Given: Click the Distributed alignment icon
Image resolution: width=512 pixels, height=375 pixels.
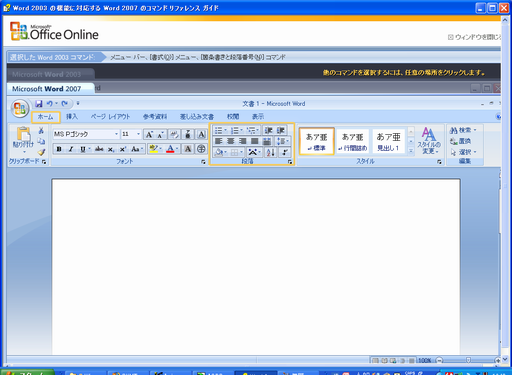Looking at the screenshot, I should (x=267, y=141).
